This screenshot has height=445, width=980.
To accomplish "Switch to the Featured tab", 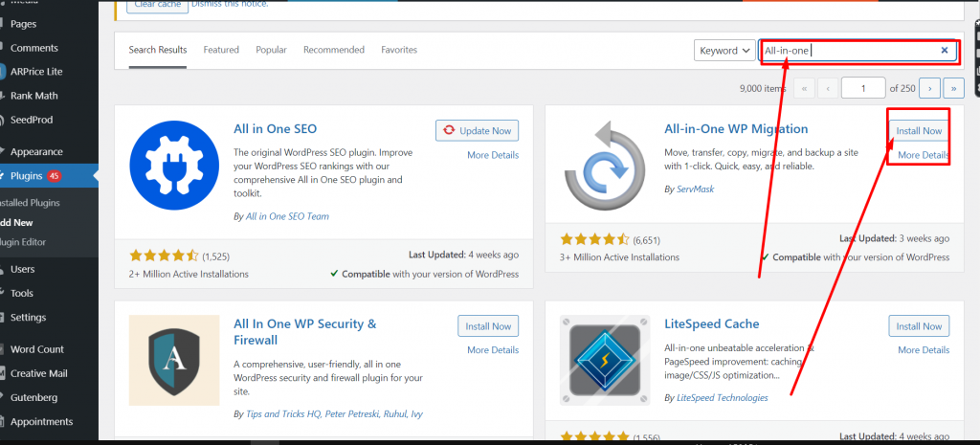I will click(221, 50).
